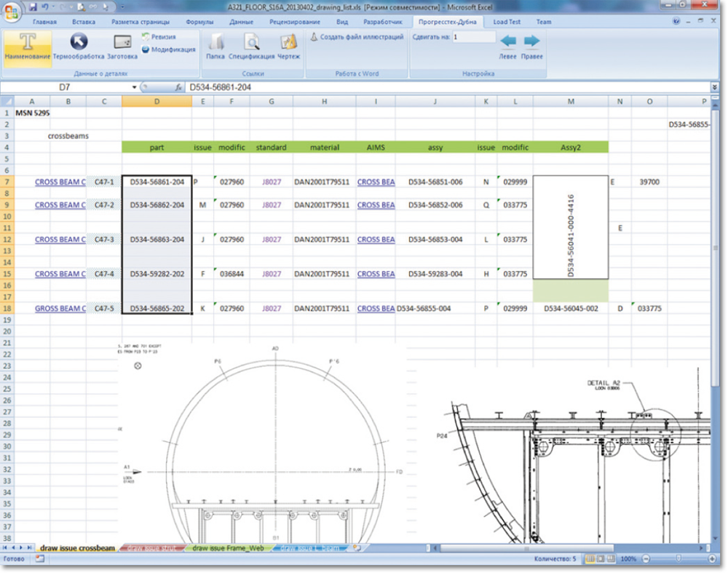Click the Модификация button
This screenshot has width=728, height=573.
168,50
